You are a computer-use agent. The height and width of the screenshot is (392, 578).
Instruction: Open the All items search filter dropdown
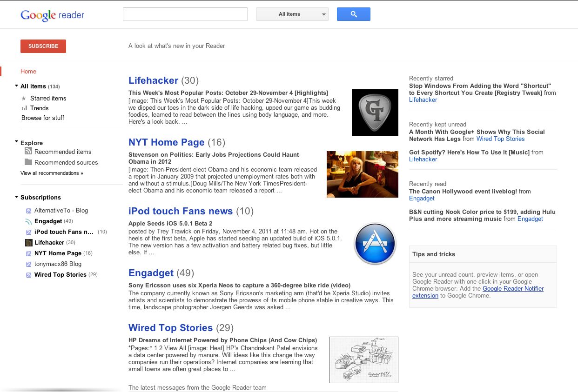[x=292, y=14]
